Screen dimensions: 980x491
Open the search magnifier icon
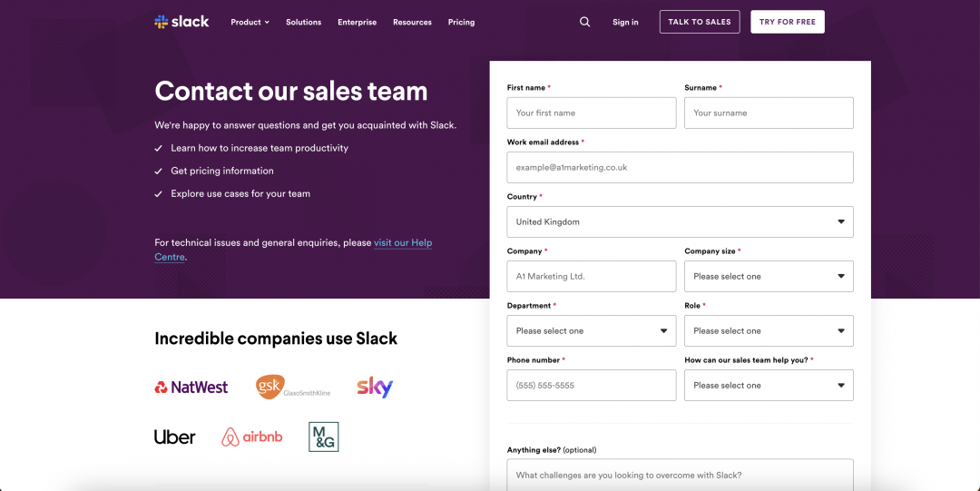[x=584, y=22]
